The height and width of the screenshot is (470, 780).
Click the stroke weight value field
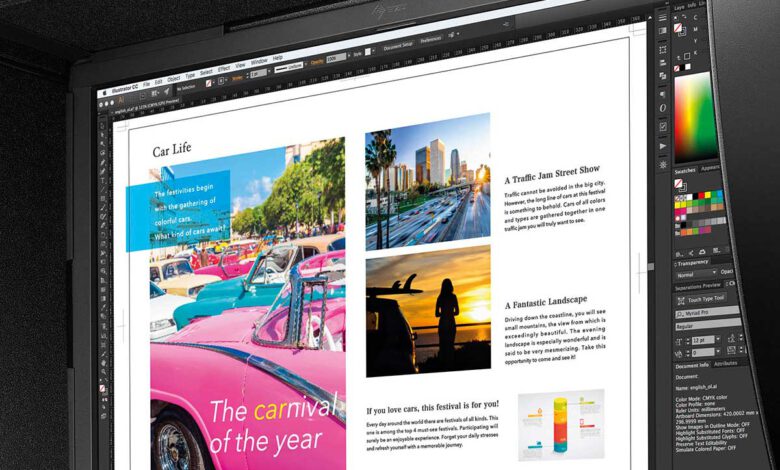pyautogui.click(x=259, y=74)
